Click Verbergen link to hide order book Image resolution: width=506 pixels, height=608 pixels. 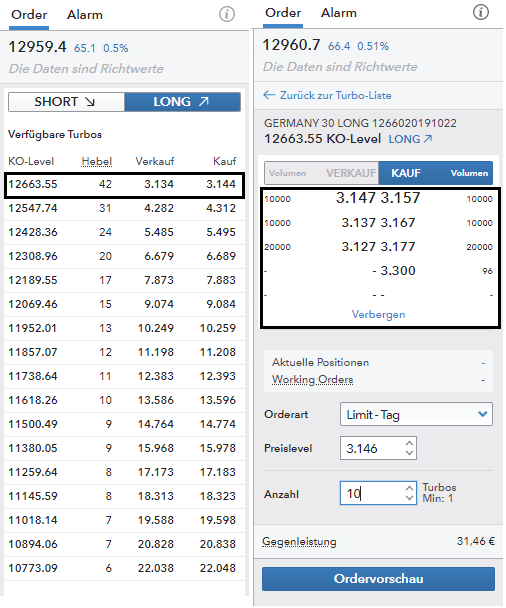[378, 314]
